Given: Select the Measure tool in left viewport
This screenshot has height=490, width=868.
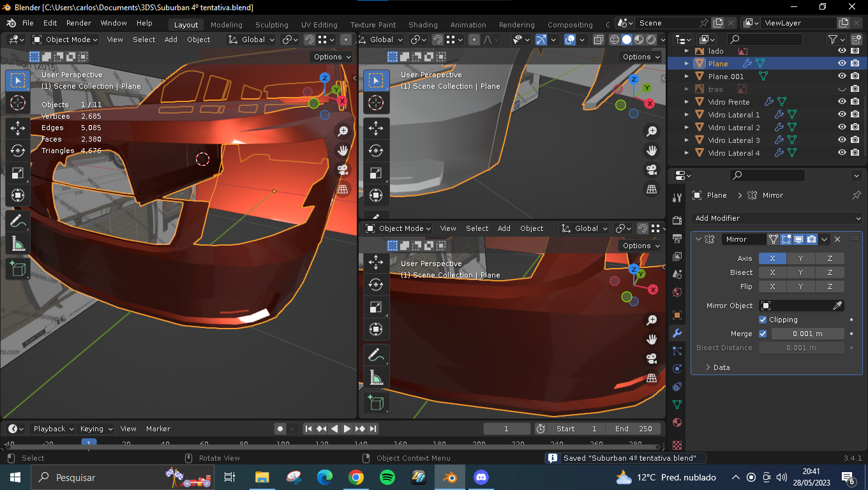Looking at the screenshot, I should 18,244.
